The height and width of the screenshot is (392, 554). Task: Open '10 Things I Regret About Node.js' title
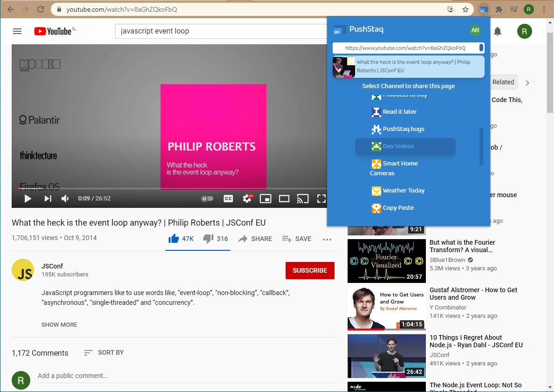476,342
